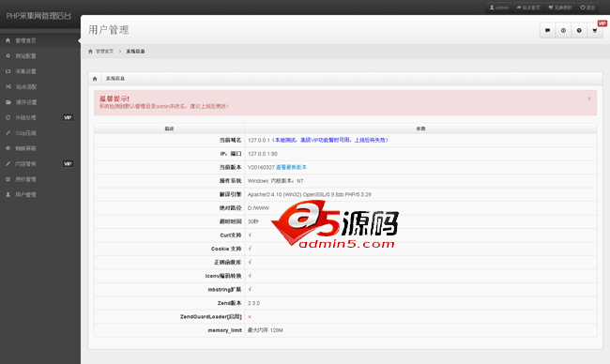Click the home icon in 系统信息 panel header
Viewport: 610px width, 364px height.
(95, 79)
